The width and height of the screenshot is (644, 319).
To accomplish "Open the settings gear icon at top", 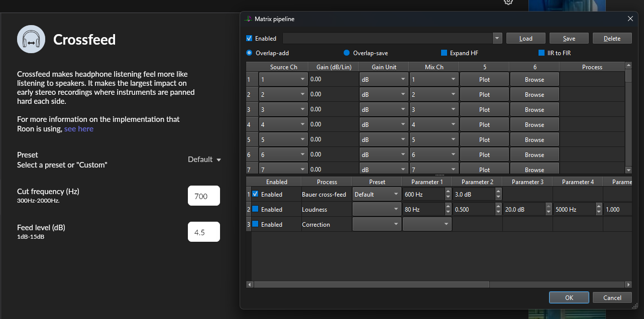I will tap(508, 2).
